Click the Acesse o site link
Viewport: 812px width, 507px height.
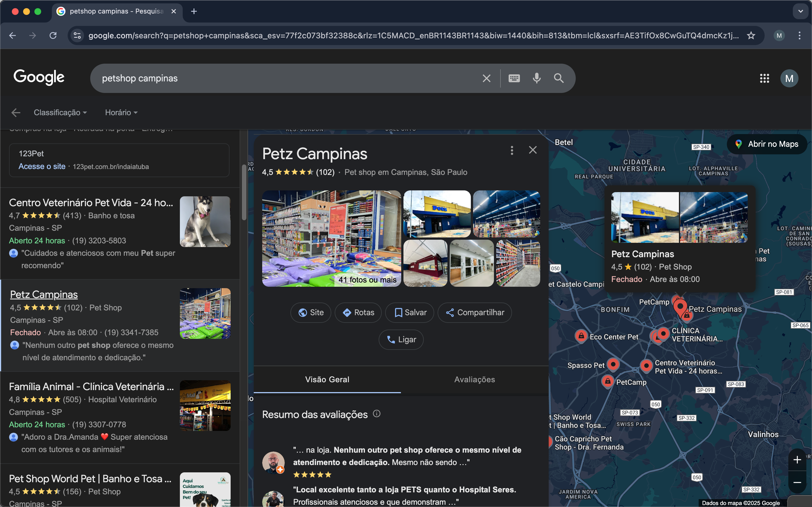coord(42,166)
